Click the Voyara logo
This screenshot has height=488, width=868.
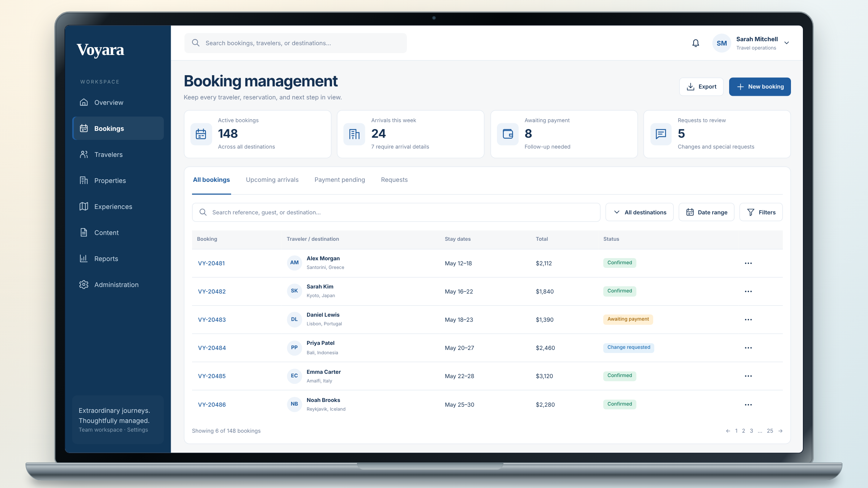point(100,50)
